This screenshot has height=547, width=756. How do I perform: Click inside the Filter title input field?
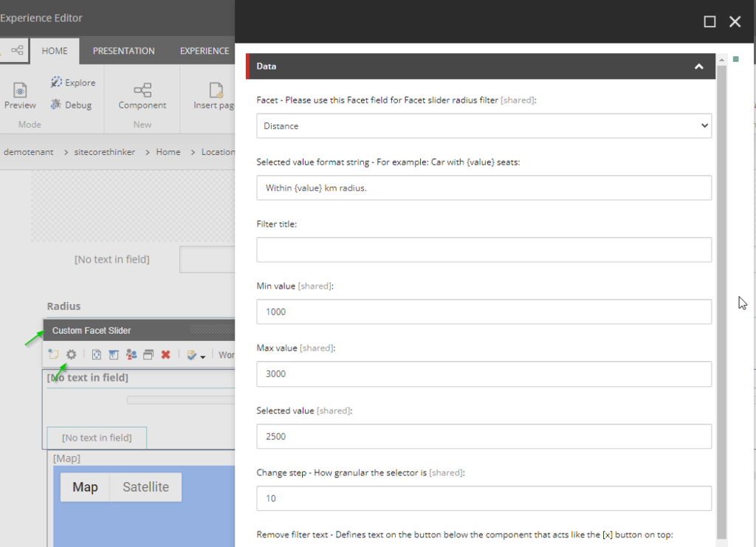click(484, 250)
